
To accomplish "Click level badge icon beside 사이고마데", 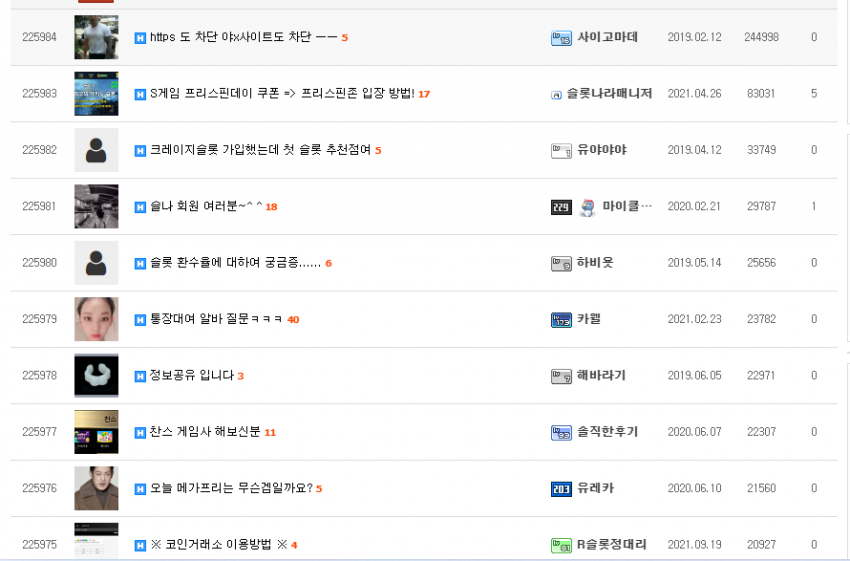I will pyautogui.click(x=561, y=38).
